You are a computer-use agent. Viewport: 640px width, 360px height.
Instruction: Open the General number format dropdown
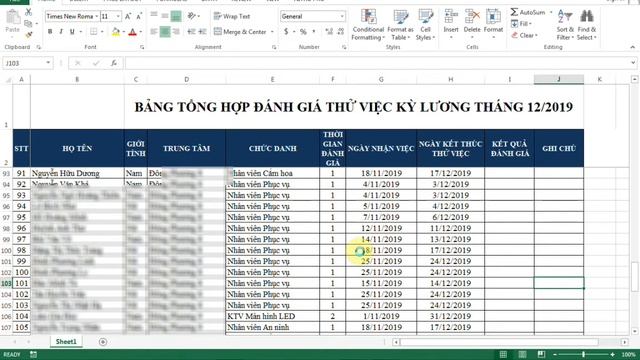(342, 16)
